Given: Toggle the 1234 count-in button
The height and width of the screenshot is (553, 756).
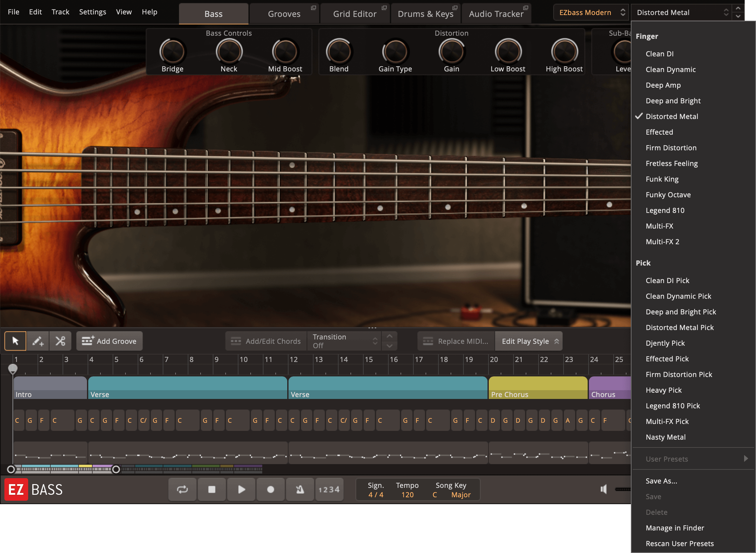Looking at the screenshot, I should (329, 489).
